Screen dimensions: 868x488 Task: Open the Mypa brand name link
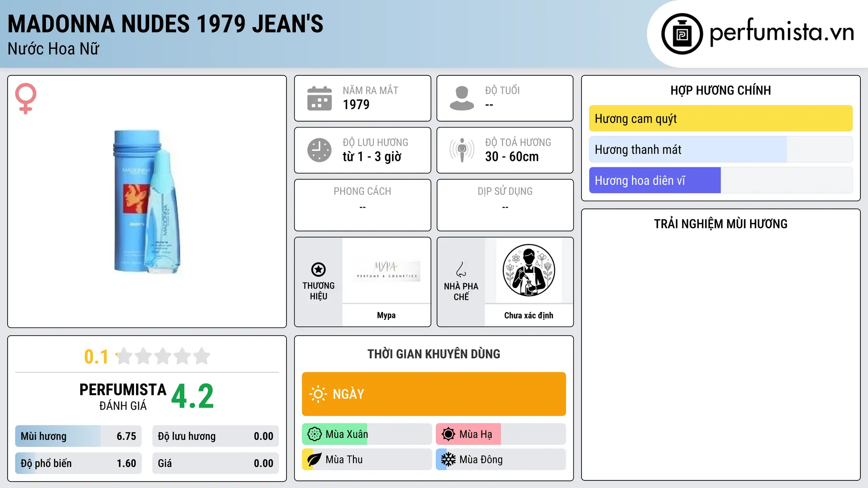point(387,315)
